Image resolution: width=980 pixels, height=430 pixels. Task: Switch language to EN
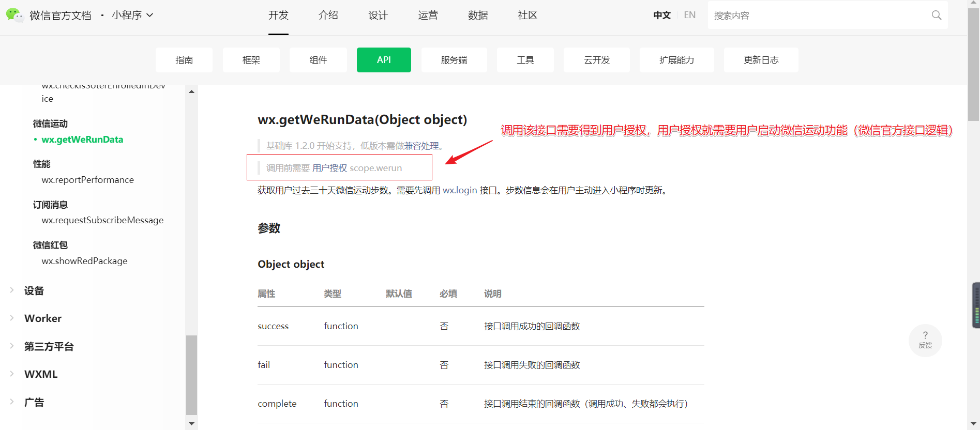(x=690, y=15)
